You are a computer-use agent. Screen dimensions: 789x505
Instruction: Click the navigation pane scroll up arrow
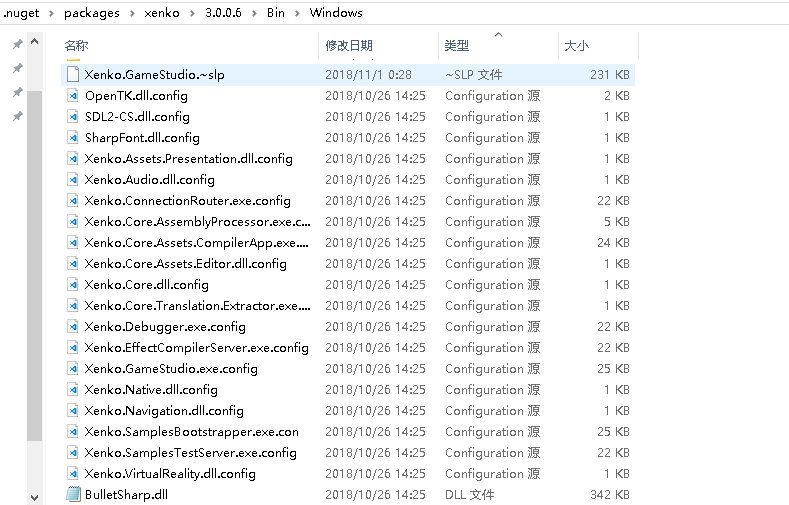(x=34, y=42)
